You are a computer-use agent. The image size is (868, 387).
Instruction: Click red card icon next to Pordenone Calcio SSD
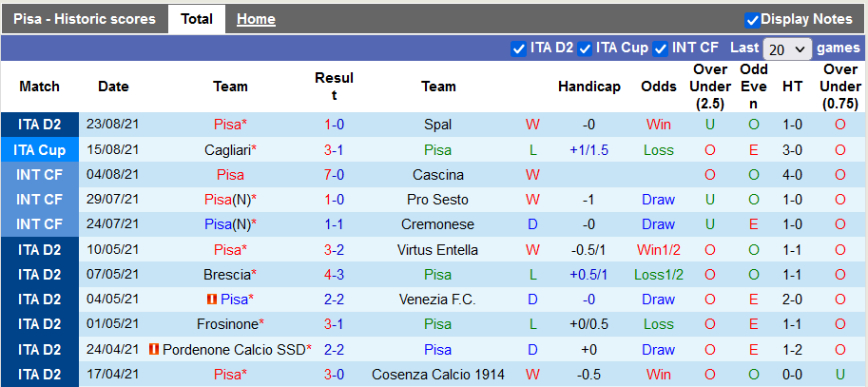click(154, 349)
